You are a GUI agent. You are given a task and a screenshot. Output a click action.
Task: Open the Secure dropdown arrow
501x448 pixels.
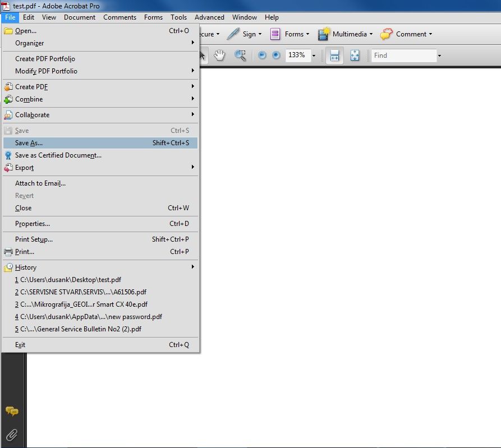point(218,34)
